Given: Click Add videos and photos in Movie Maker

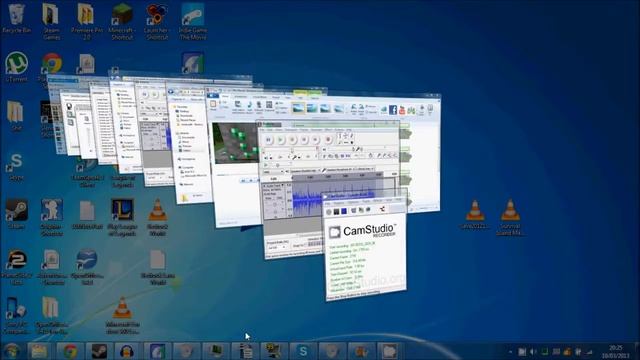Looking at the screenshot, I should (x=238, y=107).
